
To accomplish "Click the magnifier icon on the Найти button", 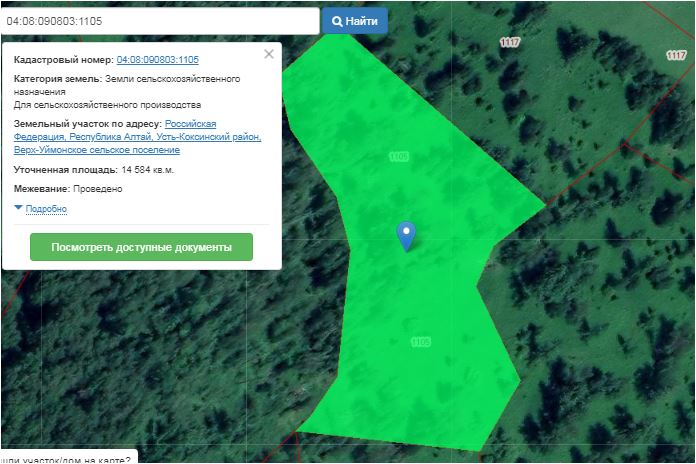I will click(337, 21).
